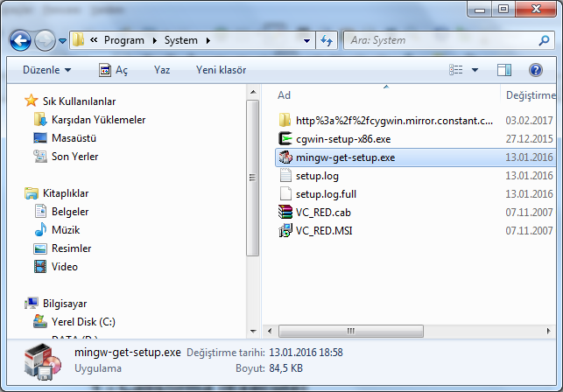Select the VC_RED.MSI installer
Screen dimensions: 563x392
click(x=324, y=231)
